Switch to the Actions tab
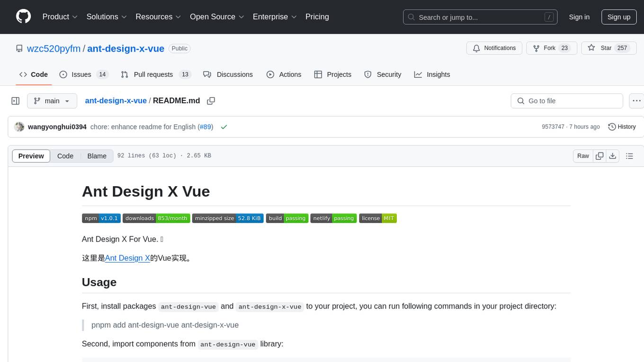The image size is (644, 362). (284, 74)
